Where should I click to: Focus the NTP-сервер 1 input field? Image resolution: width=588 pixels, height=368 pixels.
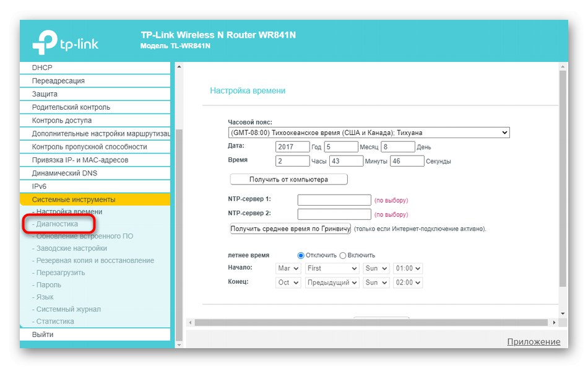tap(334, 199)
